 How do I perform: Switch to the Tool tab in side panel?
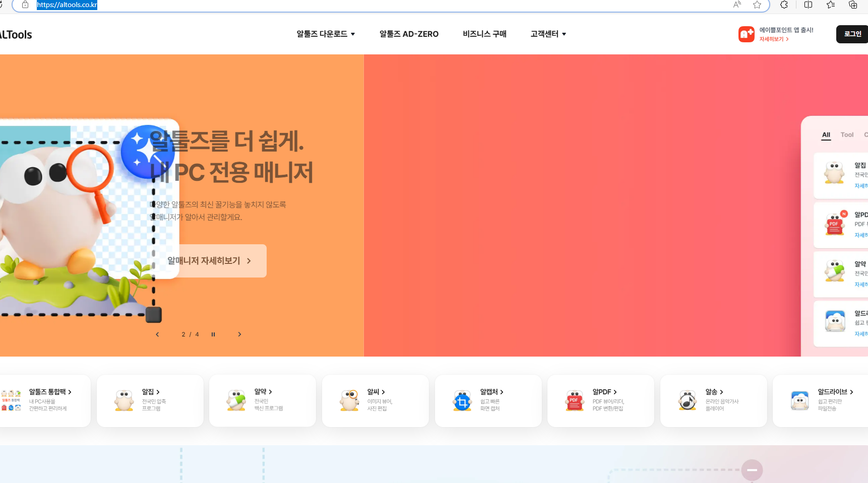coord(847,135)
